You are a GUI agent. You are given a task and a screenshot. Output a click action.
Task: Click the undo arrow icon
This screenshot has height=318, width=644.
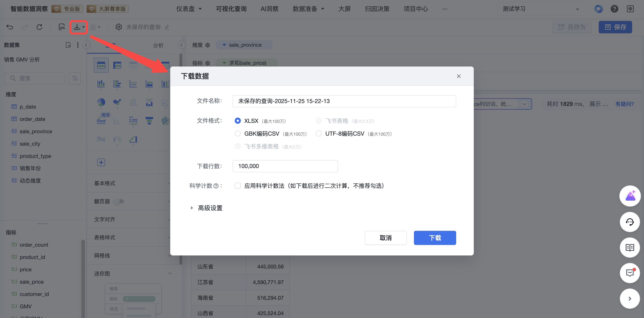click(10, 27)
